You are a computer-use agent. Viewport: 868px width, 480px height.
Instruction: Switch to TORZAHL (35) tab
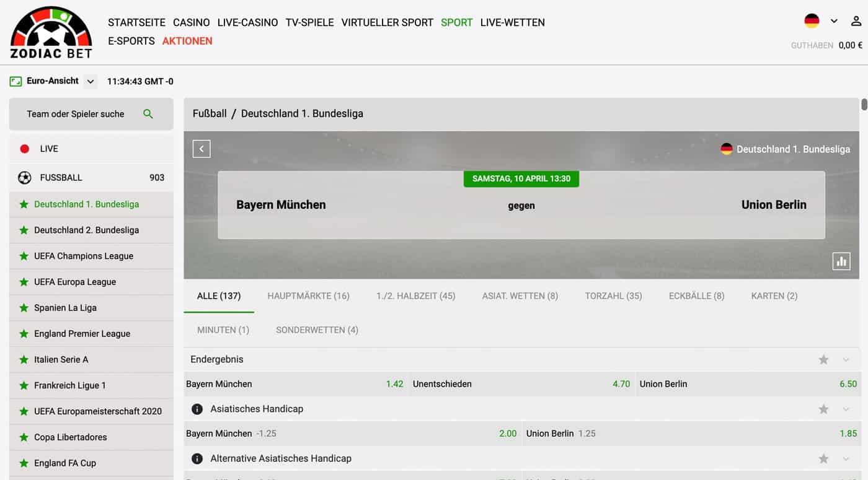tap(614, 296)
